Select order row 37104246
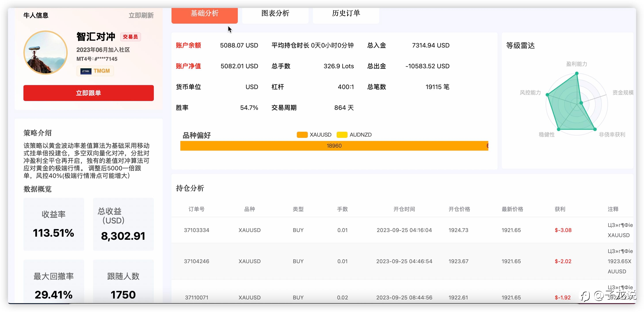Viewport: 644px width, 312px height. coord(402,261)
